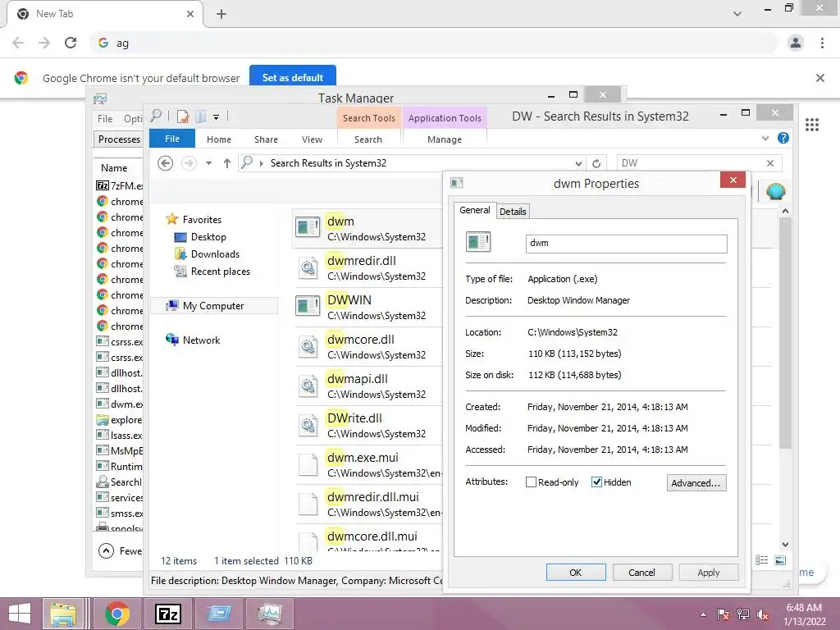Select the explorer process in Task Manager
840x630 pixels.
119,419
